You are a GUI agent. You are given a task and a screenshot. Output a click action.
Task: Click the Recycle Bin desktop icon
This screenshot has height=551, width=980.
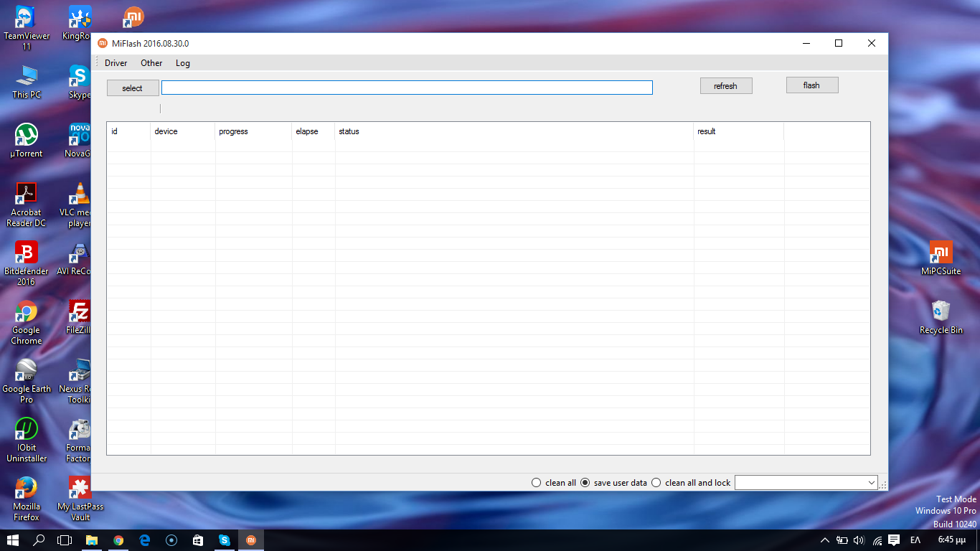click(x=941, y=312)
